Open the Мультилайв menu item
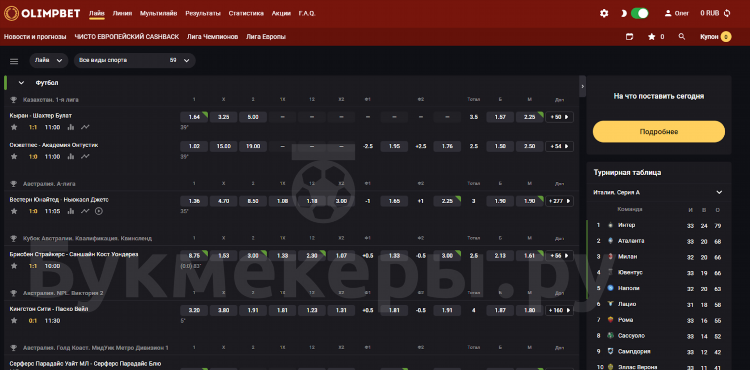 click(x=158, y=13)
